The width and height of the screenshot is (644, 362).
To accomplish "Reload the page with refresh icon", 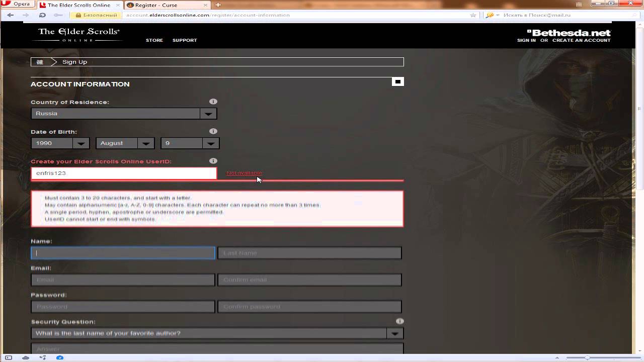I will (42, 15).
